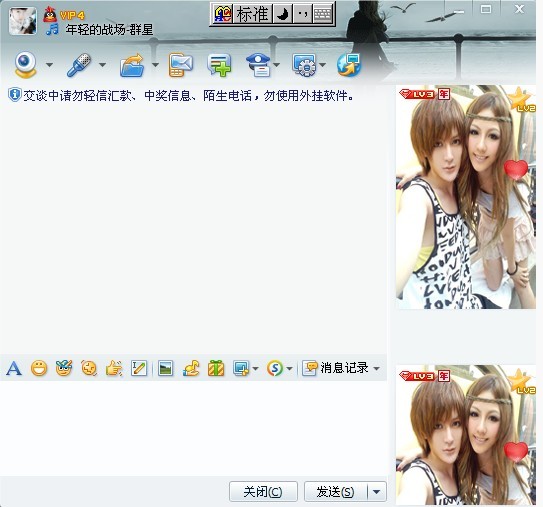Toggle punctuation mode in IME bar
543x507 pixels.
pos(303,15)
